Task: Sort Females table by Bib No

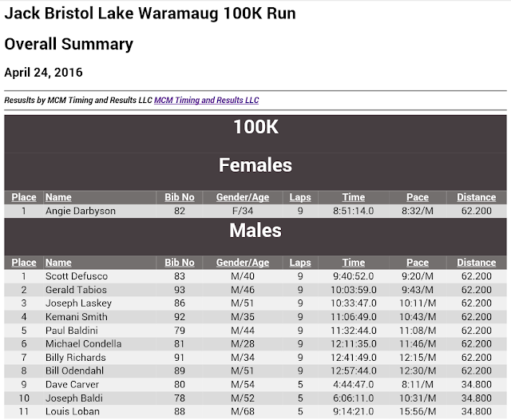Action: click(x=180, y=197)
